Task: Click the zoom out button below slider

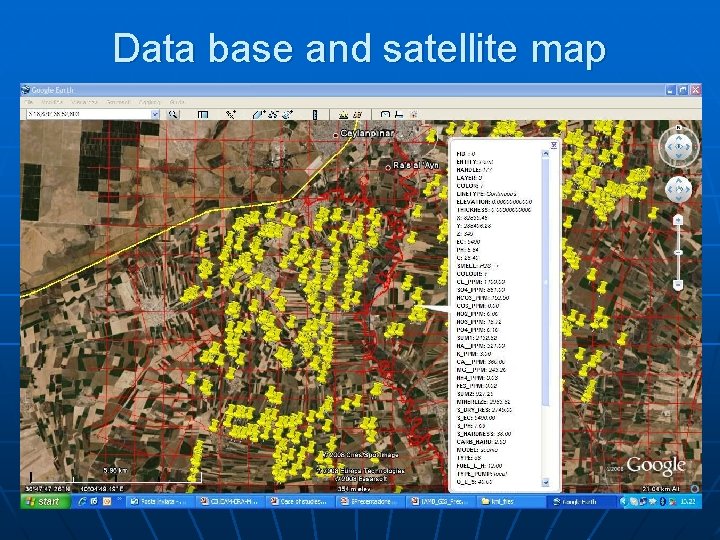Action: 678,285
